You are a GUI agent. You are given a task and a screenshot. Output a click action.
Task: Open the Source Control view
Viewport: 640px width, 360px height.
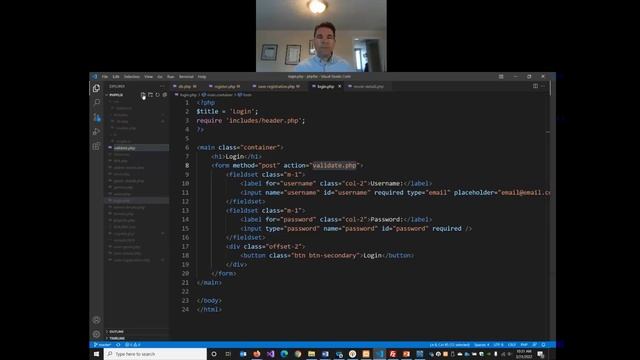pos(96,117)
